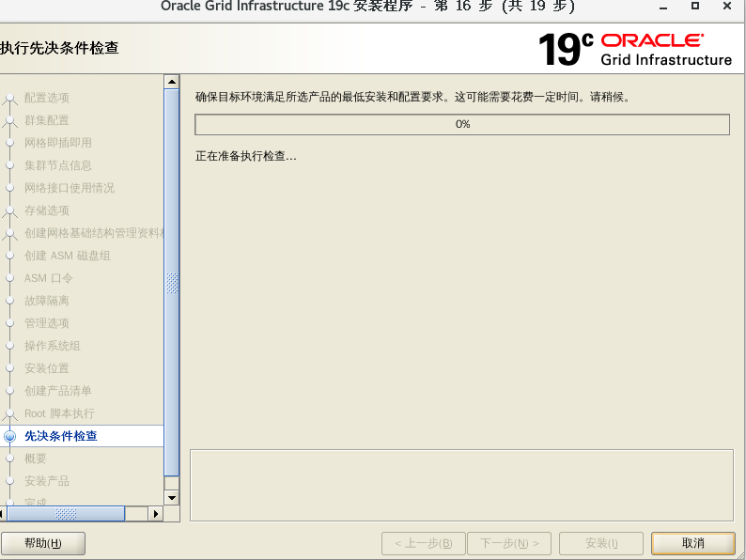This screenshot has width=746, height=560.
Task: Select the 故障隔离 step
Action: pos(47,301)
